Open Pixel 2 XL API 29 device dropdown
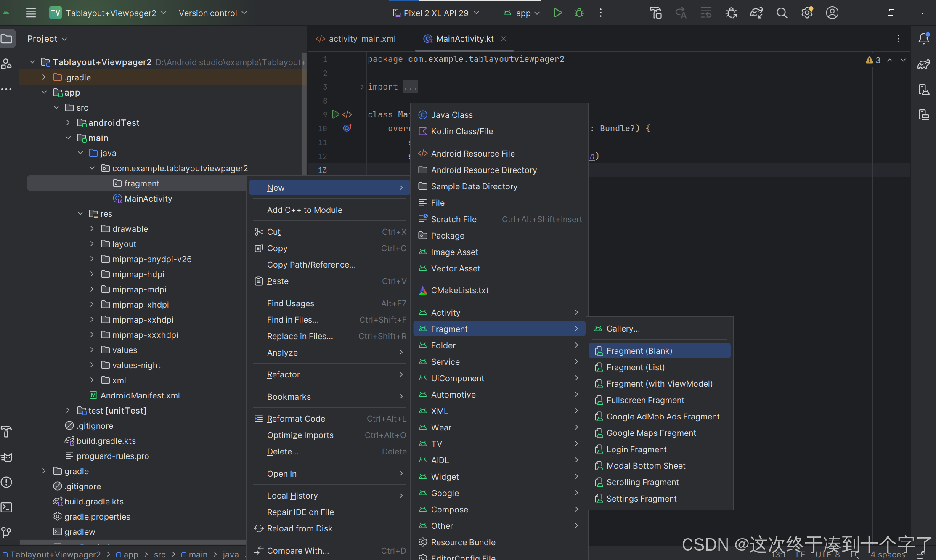The width and height of the screenshot is (936, 560). tap(436, 13)
